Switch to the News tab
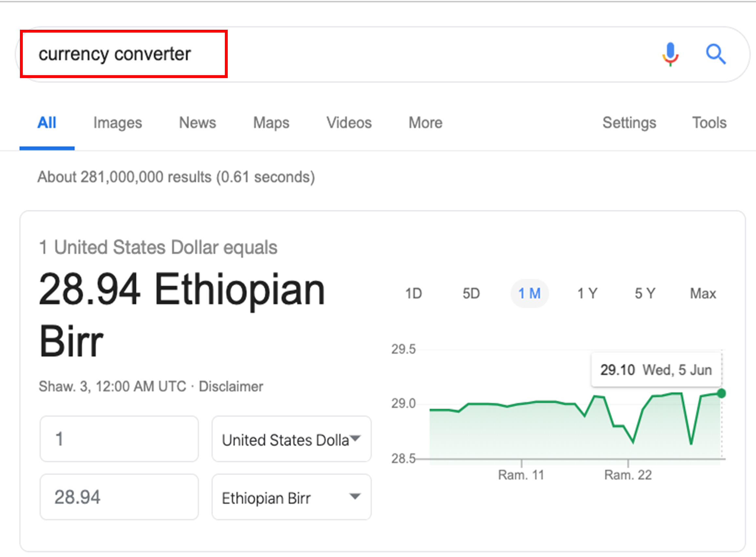 pyautogui.click(x=197, y=123)
